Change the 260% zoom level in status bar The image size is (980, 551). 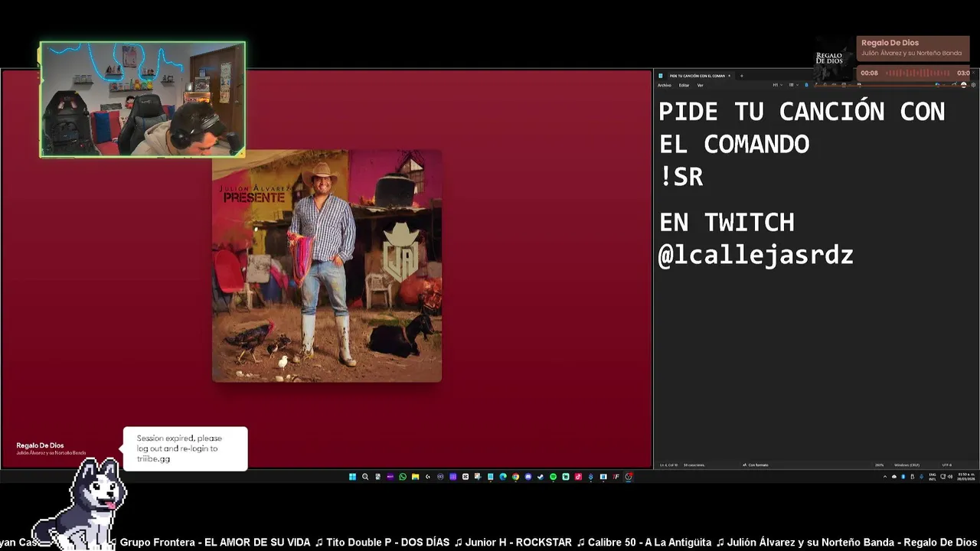(880, 465)
